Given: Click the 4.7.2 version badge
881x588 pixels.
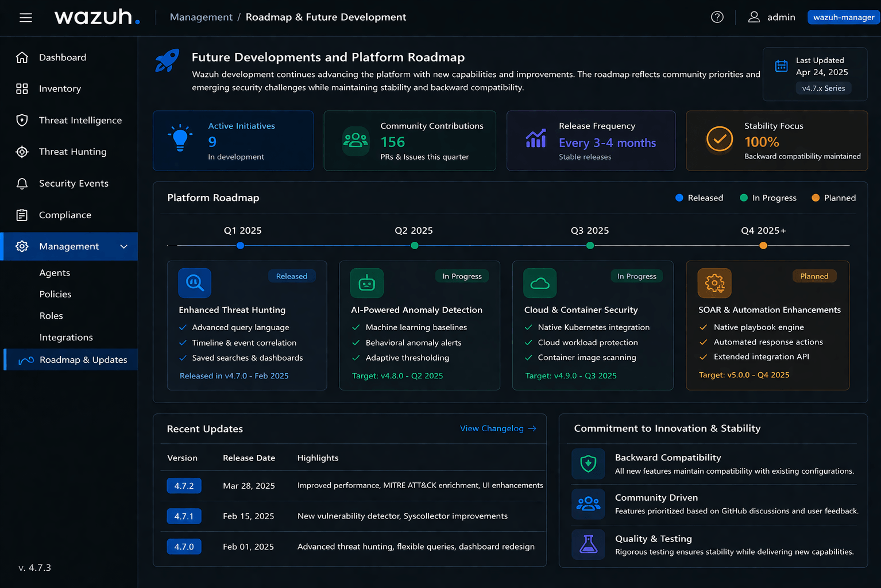Looking at the screenshot, I should (184, 486).
